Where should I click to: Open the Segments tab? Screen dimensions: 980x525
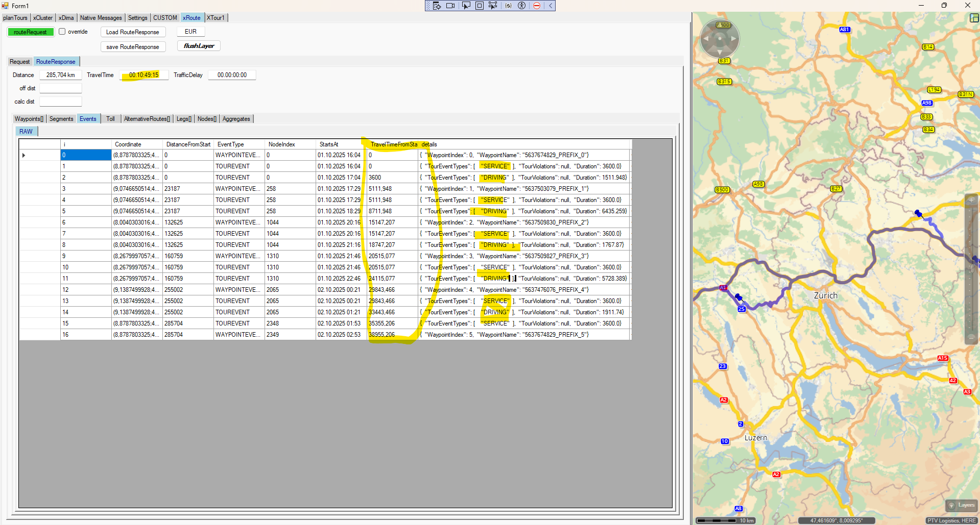tap(61, 119)
